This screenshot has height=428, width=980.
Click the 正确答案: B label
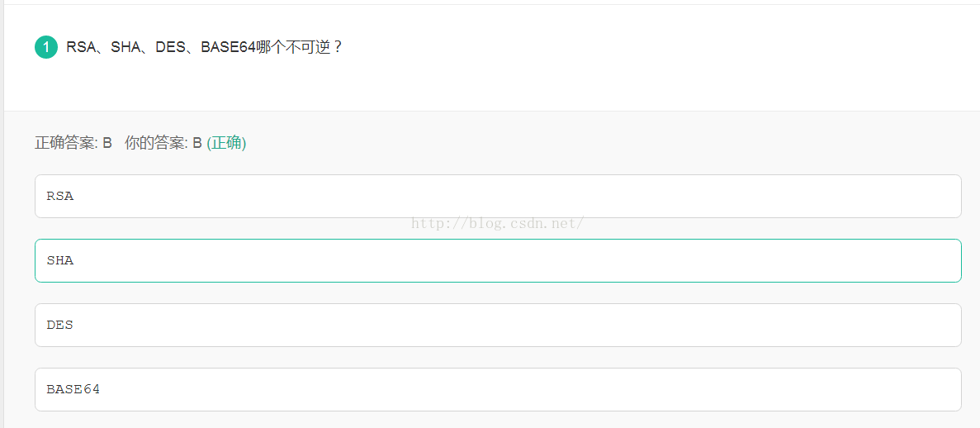73,143
